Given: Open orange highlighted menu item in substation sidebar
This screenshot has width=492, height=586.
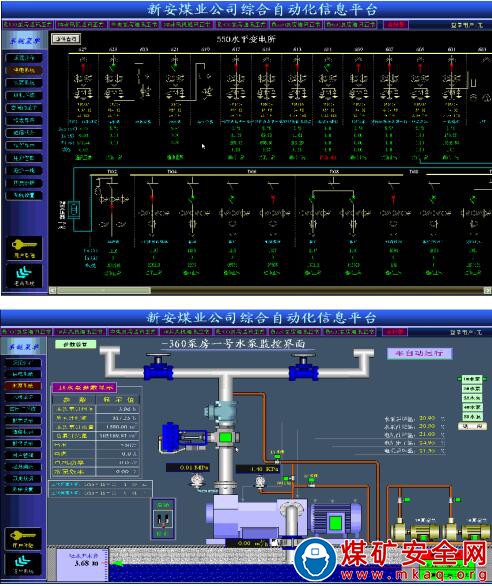Looking at the screenshot, I should (x=24, y=70).
